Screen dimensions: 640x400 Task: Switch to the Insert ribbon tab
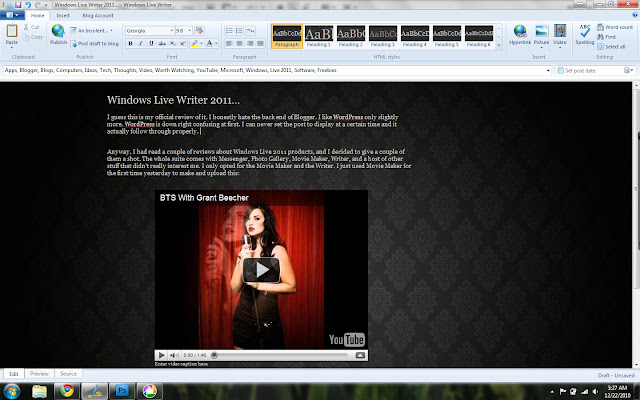point(63,16)
